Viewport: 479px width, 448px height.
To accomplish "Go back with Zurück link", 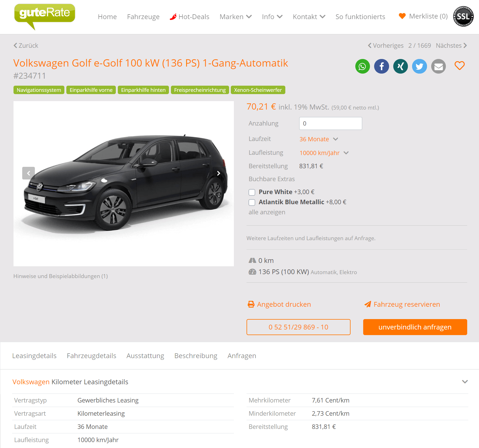I will click(26, 46).
